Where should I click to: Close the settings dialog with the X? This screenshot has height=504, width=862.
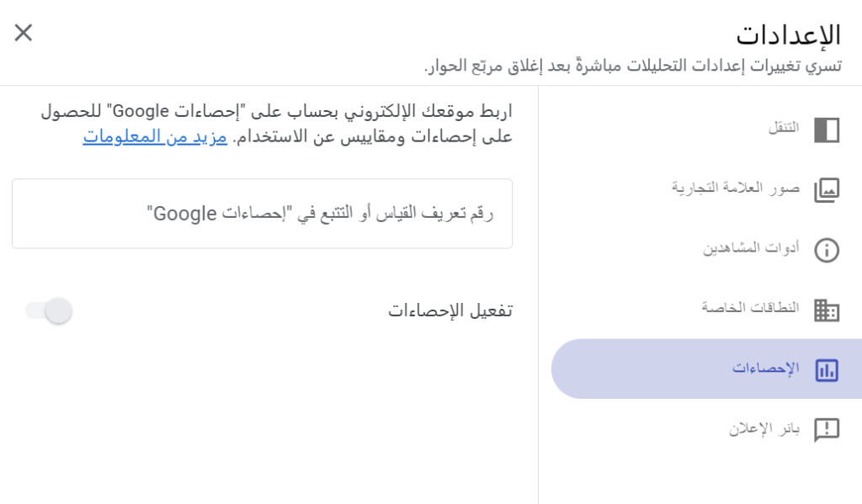click(x=24, y=33)
